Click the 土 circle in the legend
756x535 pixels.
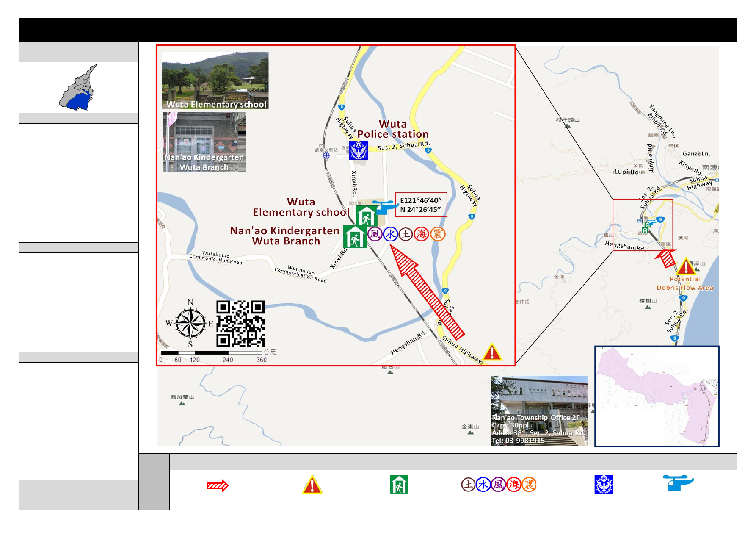pyautogui.click(x=468, y=484)
